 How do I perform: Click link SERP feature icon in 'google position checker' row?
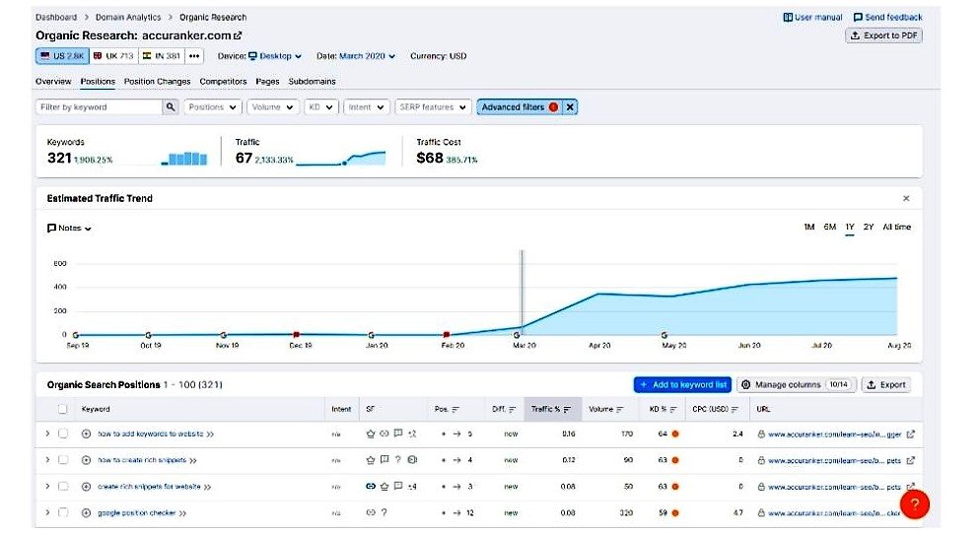pyautogui.click(x=371, y=512)
